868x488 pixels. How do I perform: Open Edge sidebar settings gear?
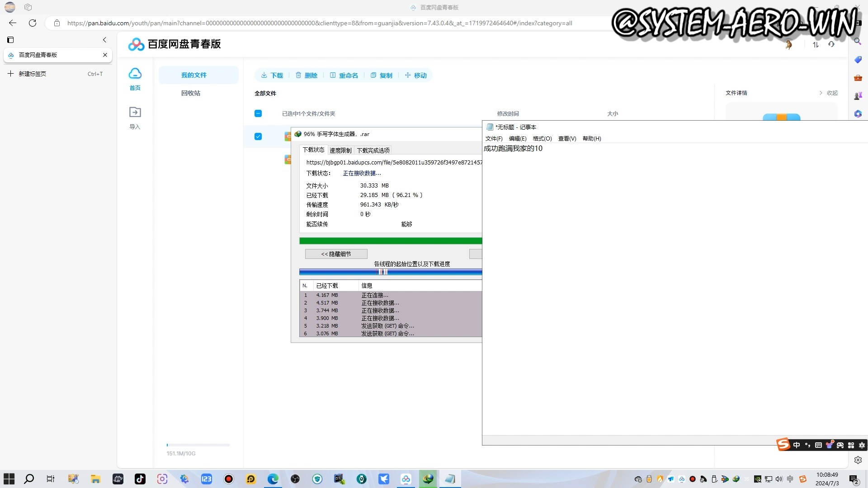(858, 460)
